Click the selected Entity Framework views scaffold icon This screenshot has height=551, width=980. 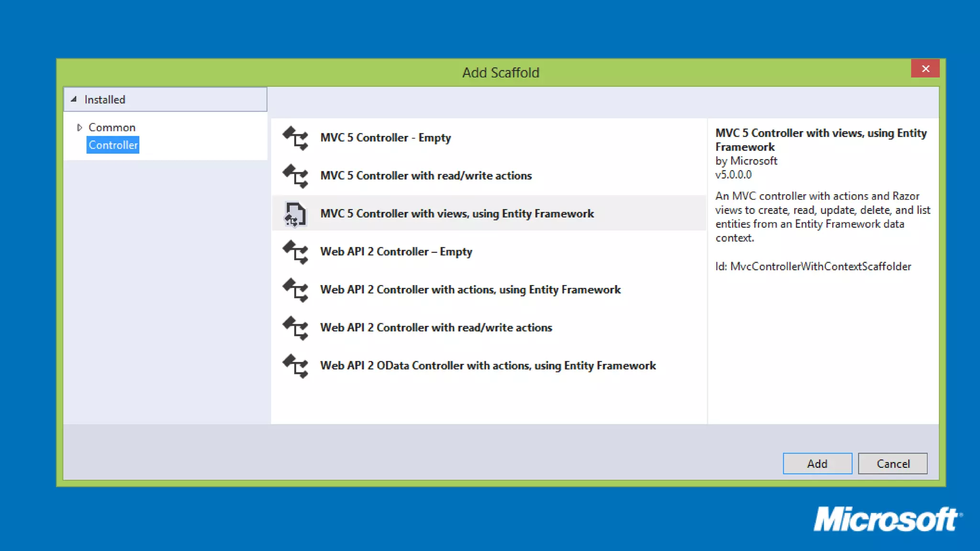295,214
